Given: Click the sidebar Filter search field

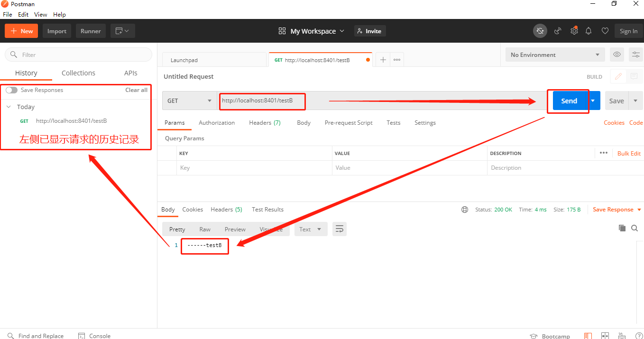Looking at the screenshot, I should tap(78, 55).
